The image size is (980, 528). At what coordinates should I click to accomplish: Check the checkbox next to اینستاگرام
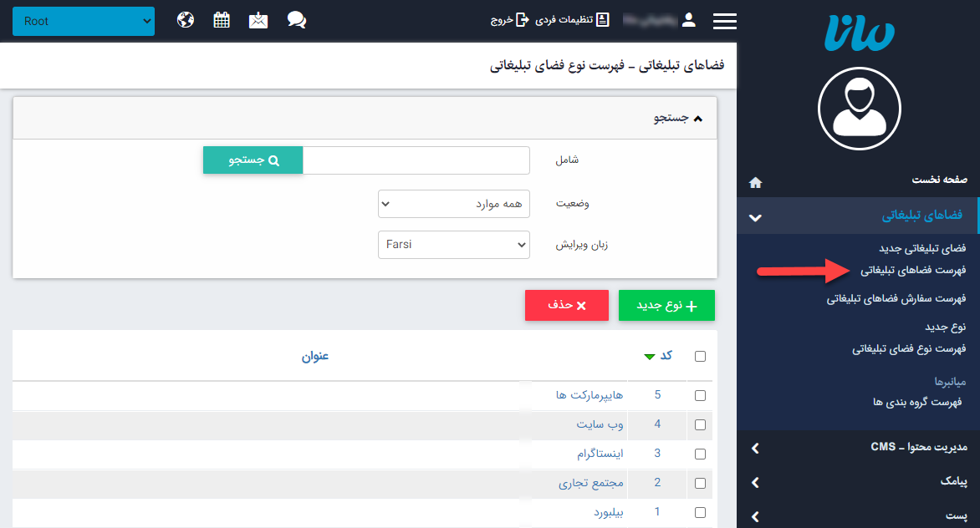[700, 454]
